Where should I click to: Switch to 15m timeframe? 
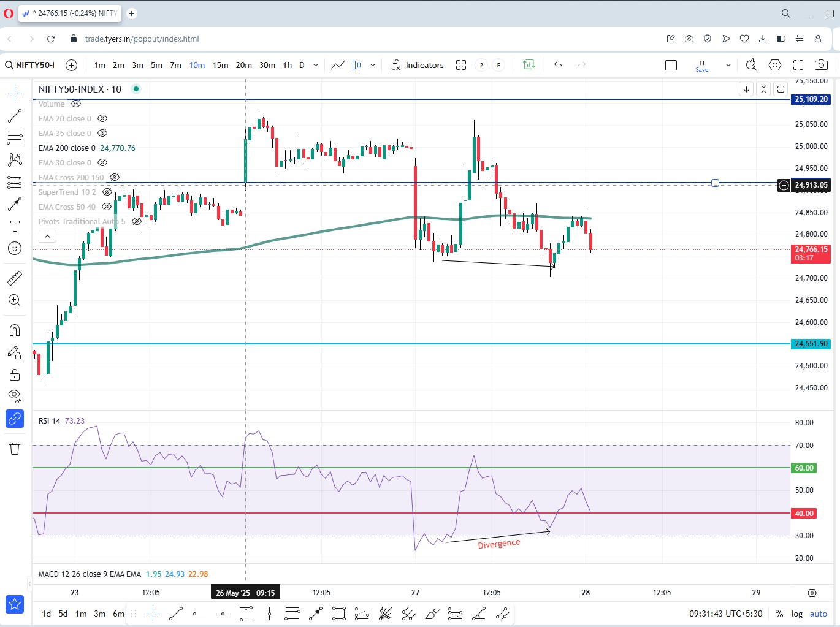(x=220, y=65)
